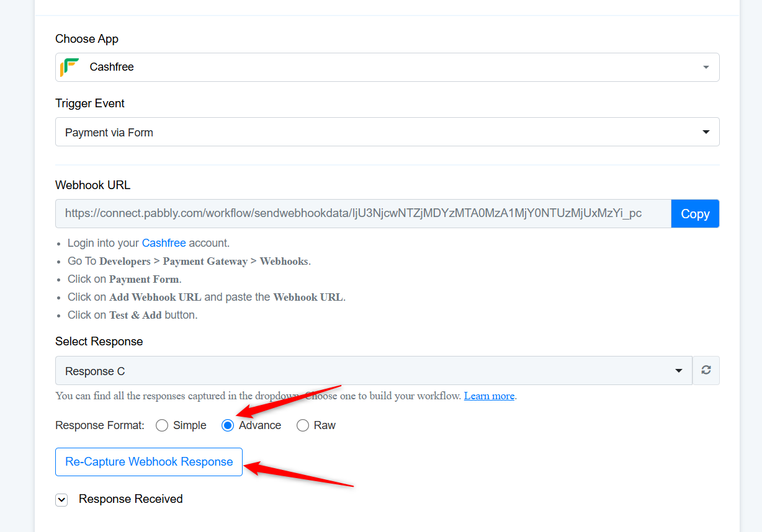Click the Simple format label text

click(x=190, y=425)
